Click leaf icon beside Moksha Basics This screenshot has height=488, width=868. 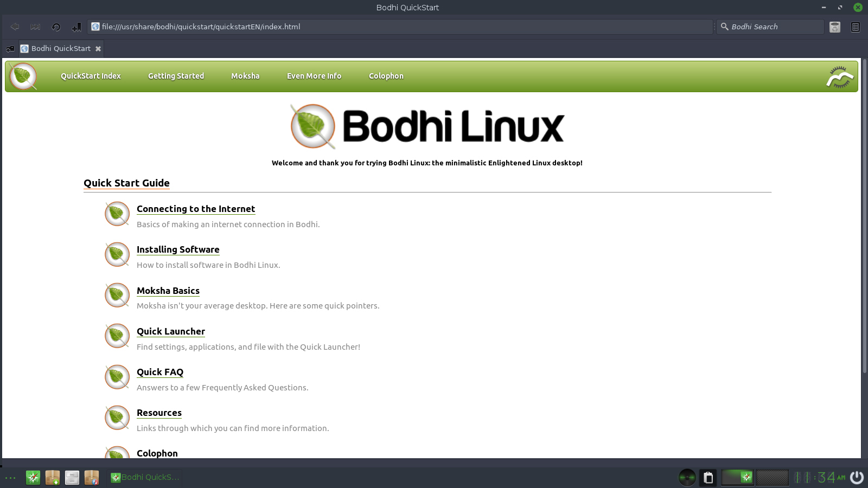point(117,295)
